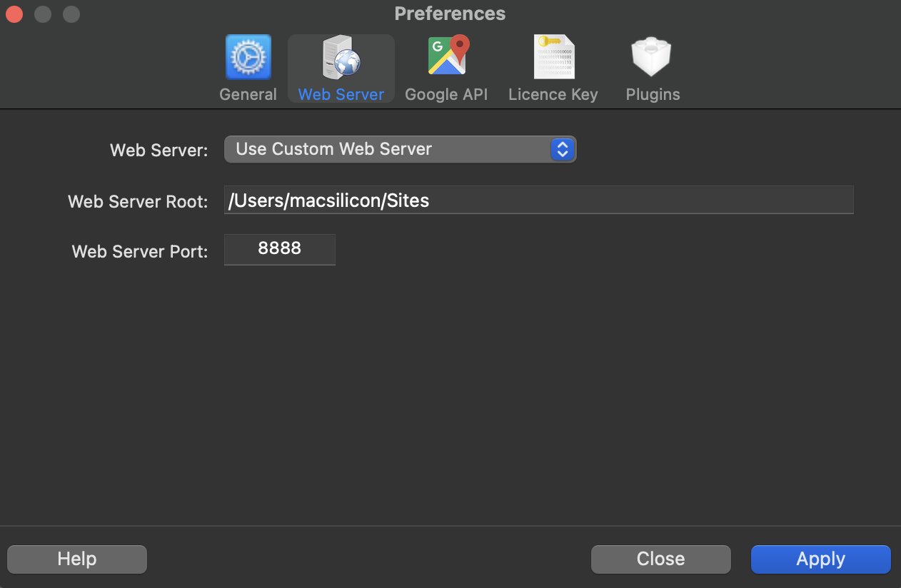
Task: Go to the Google API tab label
Action: pos(446,94)
